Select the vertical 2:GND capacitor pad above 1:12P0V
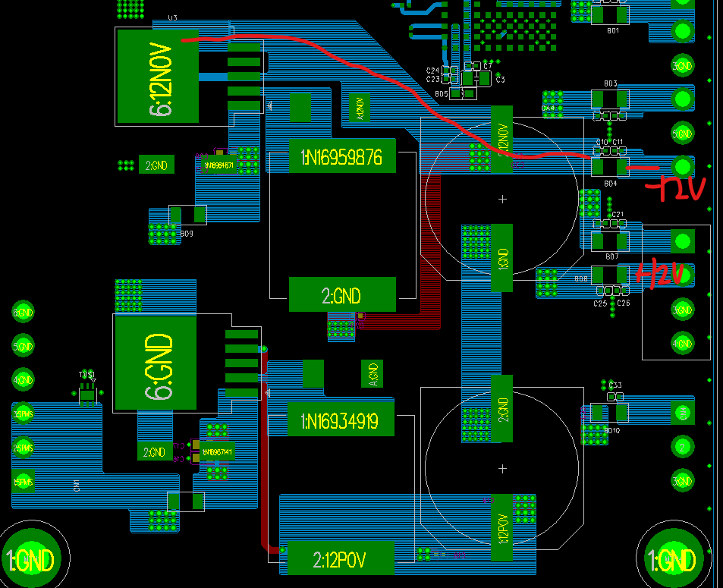 coord(502,409)
